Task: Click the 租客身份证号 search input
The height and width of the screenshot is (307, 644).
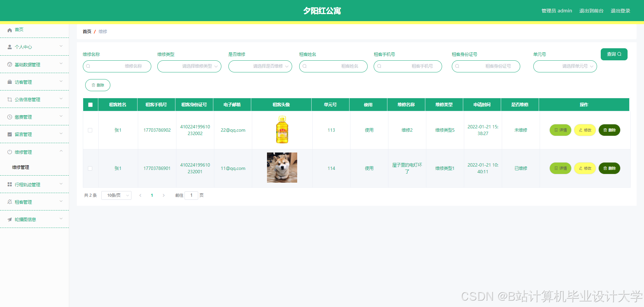Action: click(486, 66)
